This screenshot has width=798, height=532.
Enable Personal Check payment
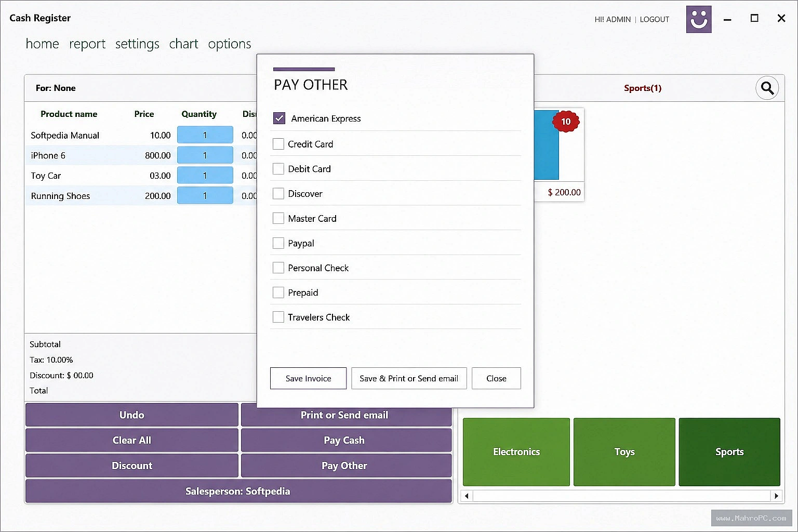tap(278, 268)
